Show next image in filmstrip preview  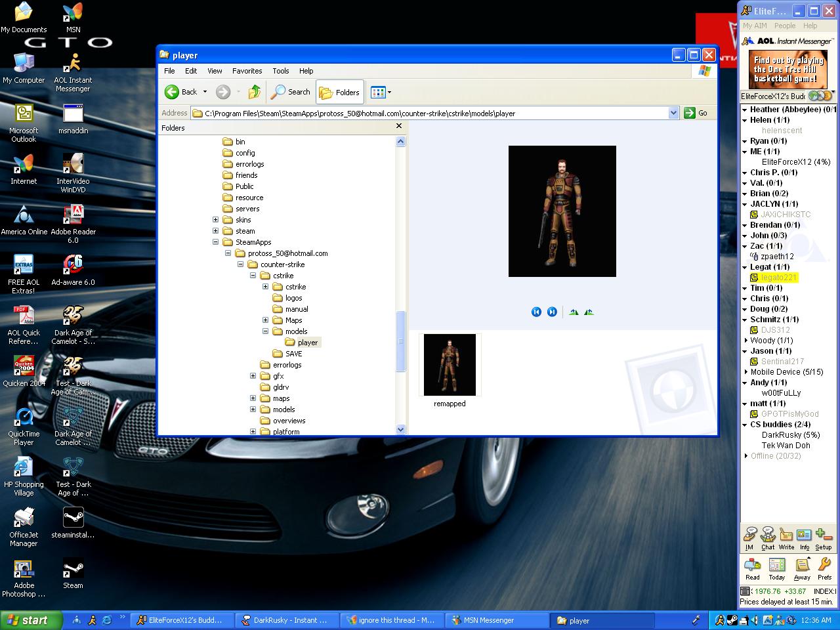(x=552, y=312)
